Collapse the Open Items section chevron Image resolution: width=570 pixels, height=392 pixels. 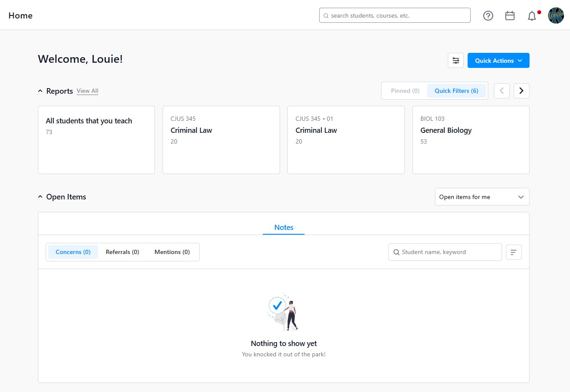pyautogui.click(x=40, y=197)
